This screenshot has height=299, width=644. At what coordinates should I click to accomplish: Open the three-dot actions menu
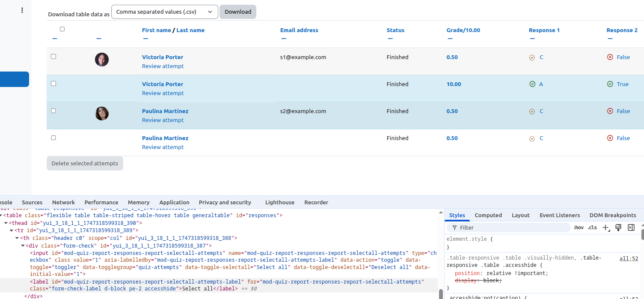22,10
